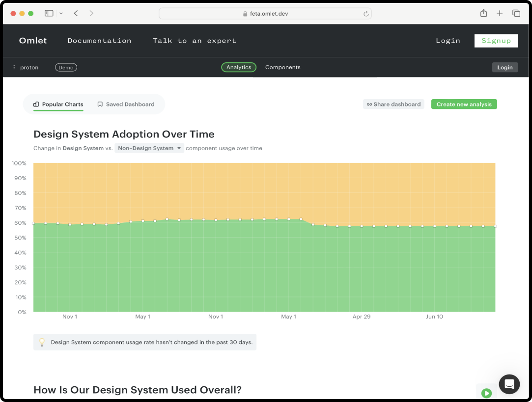
Task: Open the Non-Design System dropdown
Action: [149, 148]
